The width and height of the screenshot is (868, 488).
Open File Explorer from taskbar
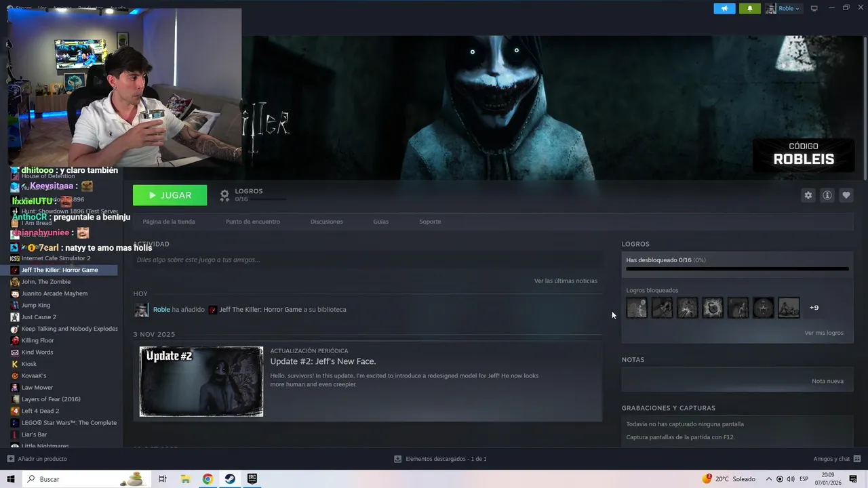tap(185, 479)
